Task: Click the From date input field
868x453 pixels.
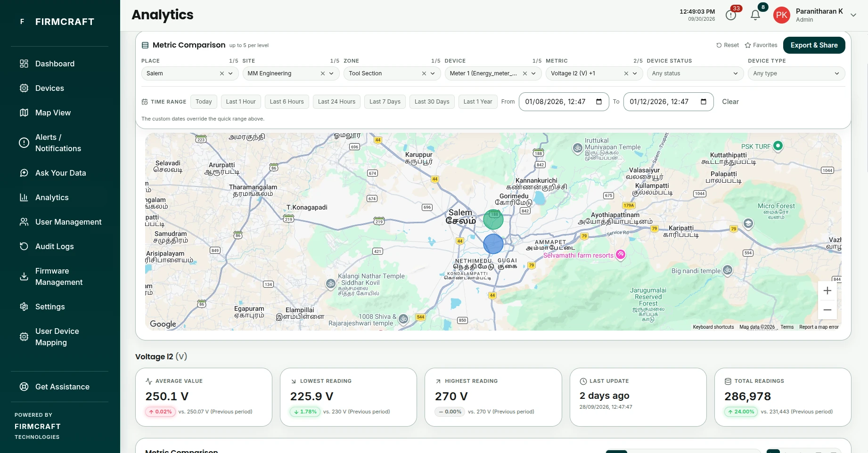Action: click(x=564, y=102)
